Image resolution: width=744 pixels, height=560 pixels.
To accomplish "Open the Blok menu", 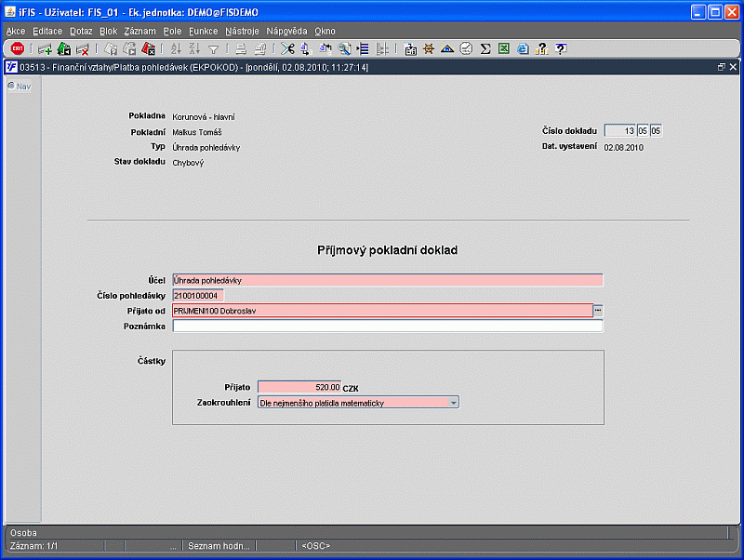I will click(108, 32).
